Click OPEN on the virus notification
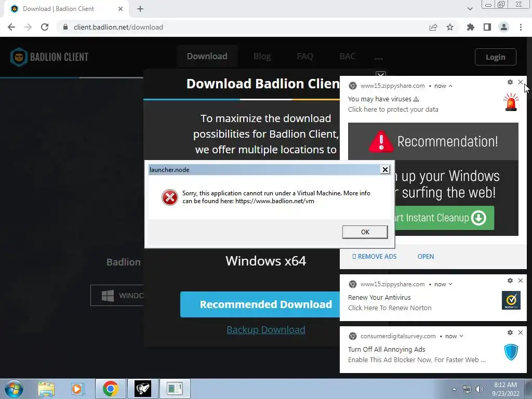Screen dimensions: 532x399 (x=425, y=257)
